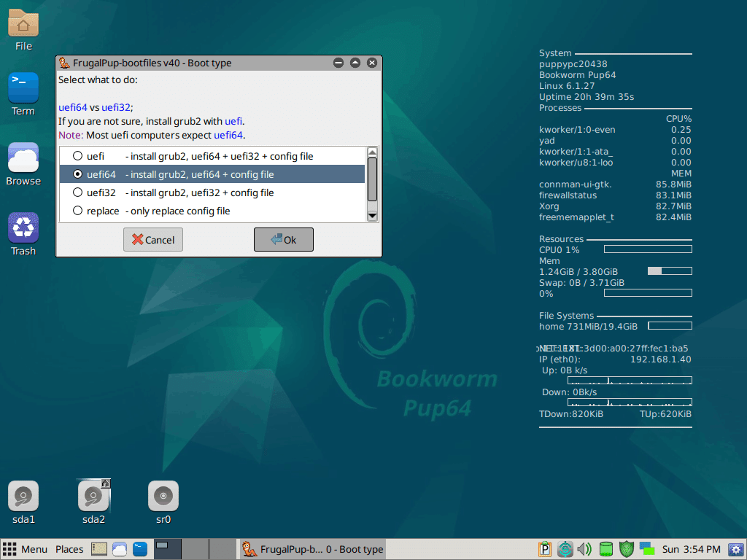
Task: Click the 'Xorg' process entry
Action: 549,206
